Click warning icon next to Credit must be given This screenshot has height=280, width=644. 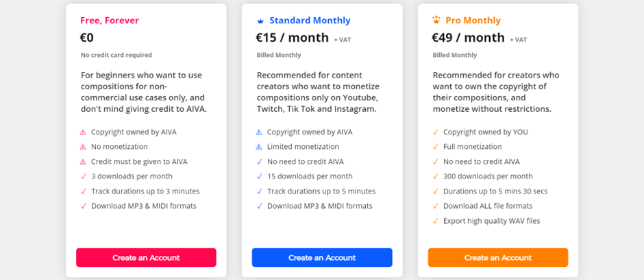coord(83,161)
